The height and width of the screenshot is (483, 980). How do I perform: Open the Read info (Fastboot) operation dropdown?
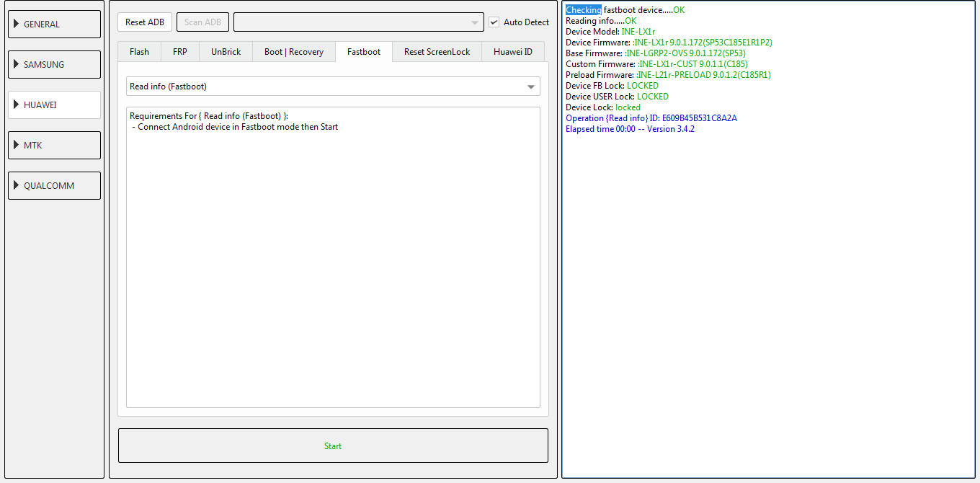click(531, 87)
